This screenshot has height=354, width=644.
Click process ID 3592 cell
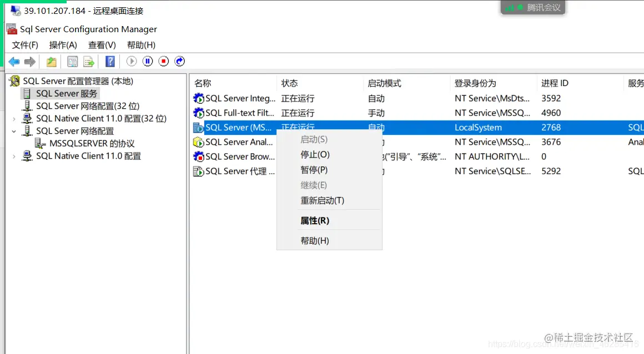coord(551,98)
